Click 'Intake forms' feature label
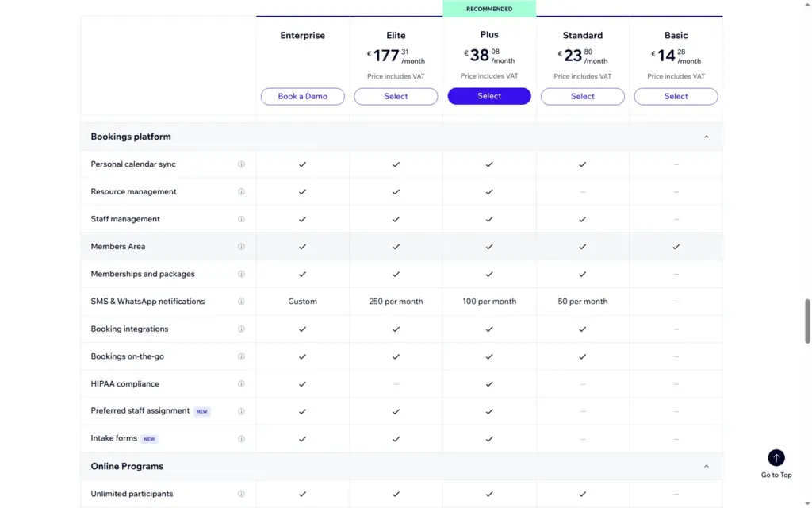This screenshot has width=812, height=508. 114,438
